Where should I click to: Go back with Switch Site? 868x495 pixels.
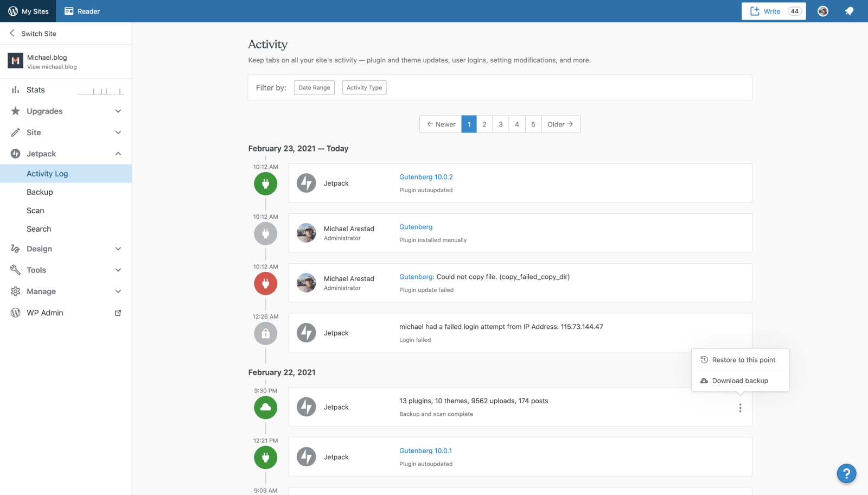click(x=33, y=34)
